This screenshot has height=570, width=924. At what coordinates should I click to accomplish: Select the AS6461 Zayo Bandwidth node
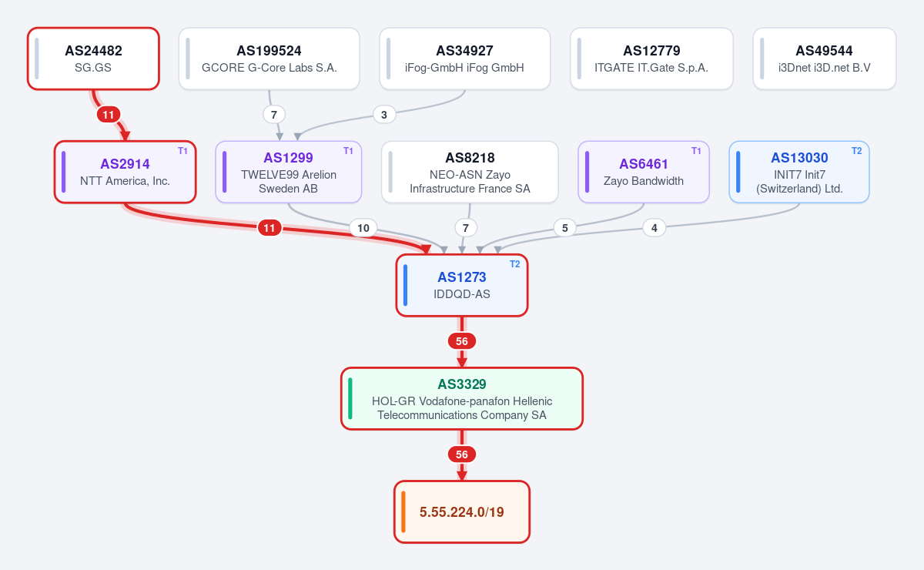pos(643,172)
